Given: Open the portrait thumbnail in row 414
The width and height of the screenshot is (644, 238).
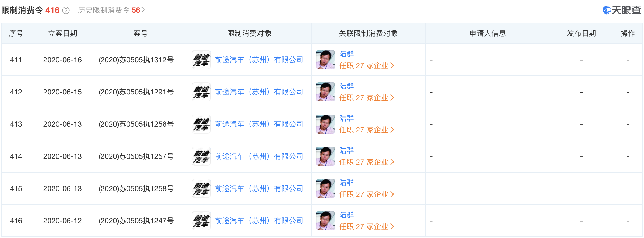Looking at the screenshot, I should (325, 156).
